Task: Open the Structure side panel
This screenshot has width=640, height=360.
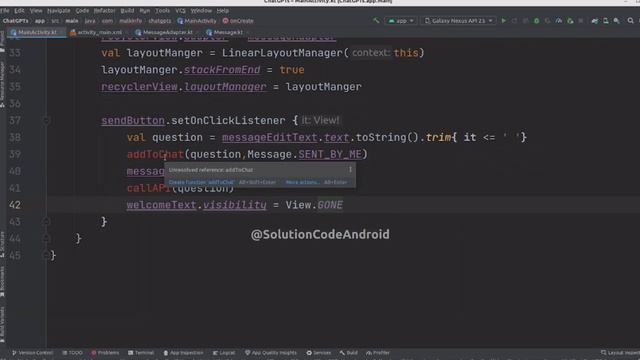Action: 2,244
